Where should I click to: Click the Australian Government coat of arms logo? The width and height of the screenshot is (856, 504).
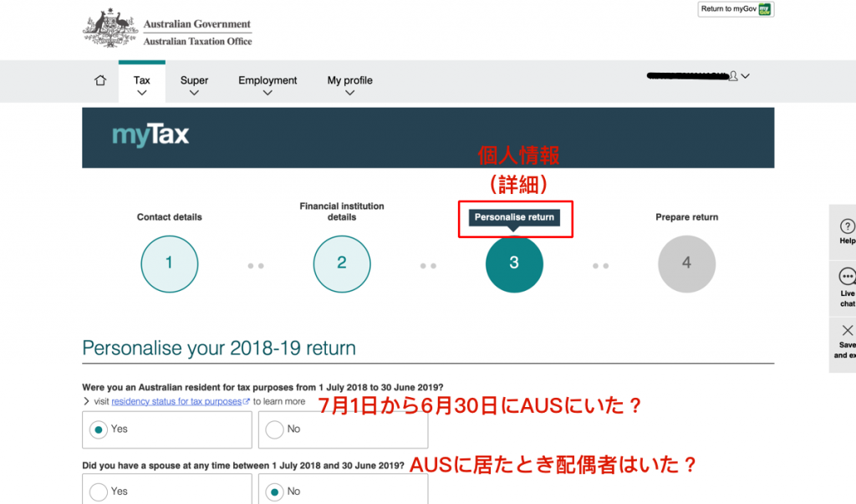(111, 28)
